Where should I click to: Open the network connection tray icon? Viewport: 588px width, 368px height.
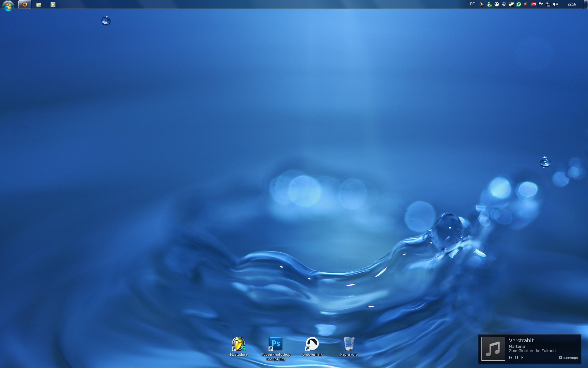[548, 4]
